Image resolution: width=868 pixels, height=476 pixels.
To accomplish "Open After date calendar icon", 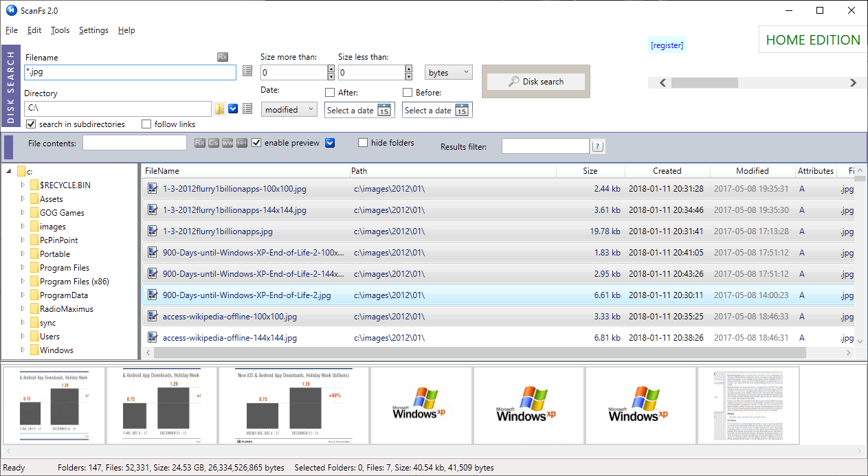I will [x=384, y=111].
